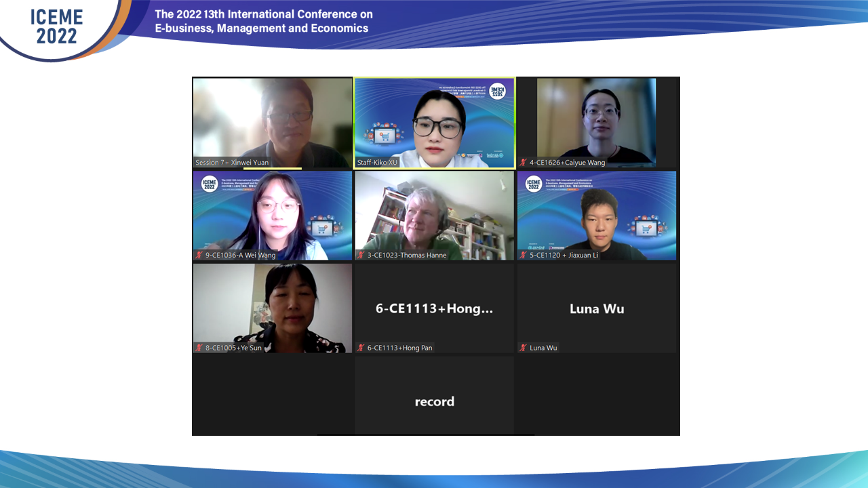Select A Wei Wang's video tile
Viewport: 868px width, 488px height.
273,216
